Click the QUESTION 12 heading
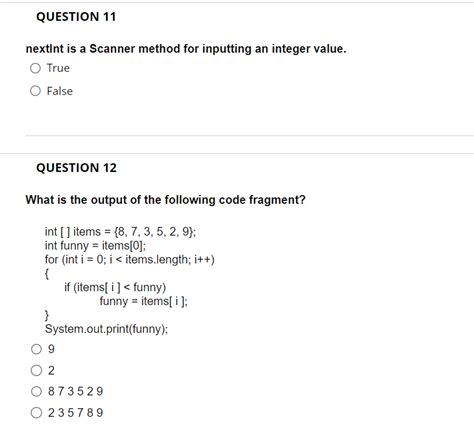The image size is (474, 440). [77, 168]
